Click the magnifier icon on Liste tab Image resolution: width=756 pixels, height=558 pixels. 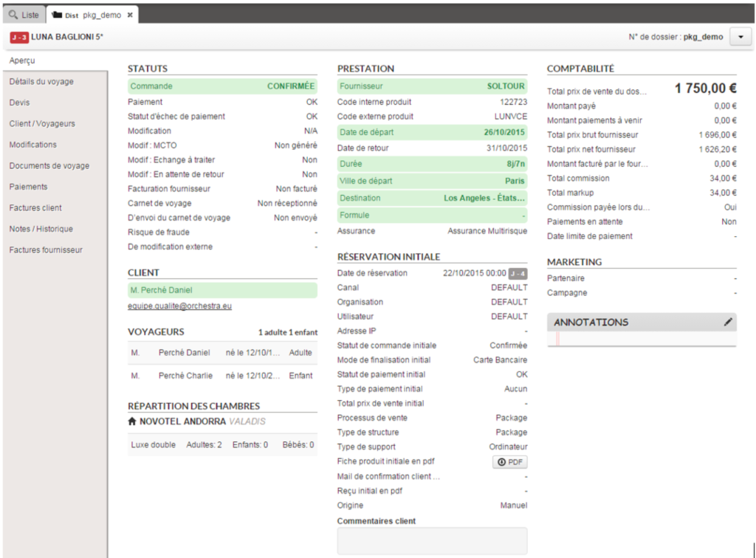(x=13, y=15)
